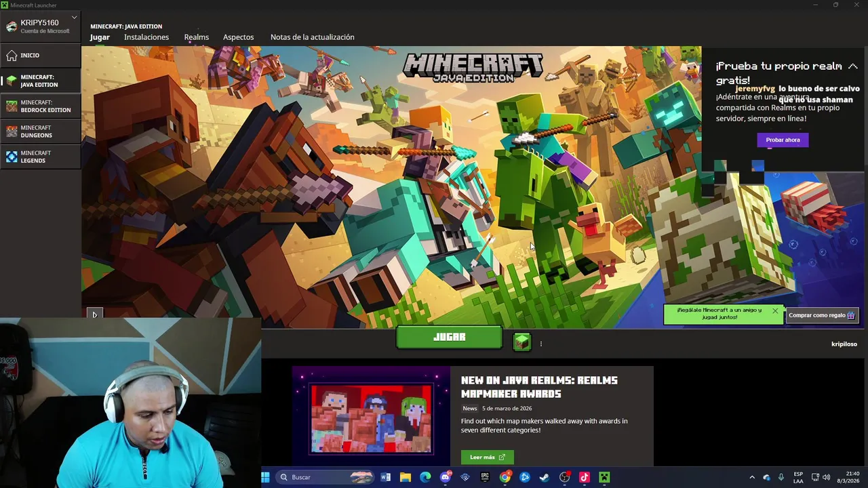Expand the account dropdown chevron
Viewport: 868px width, 488px height.
74,18
